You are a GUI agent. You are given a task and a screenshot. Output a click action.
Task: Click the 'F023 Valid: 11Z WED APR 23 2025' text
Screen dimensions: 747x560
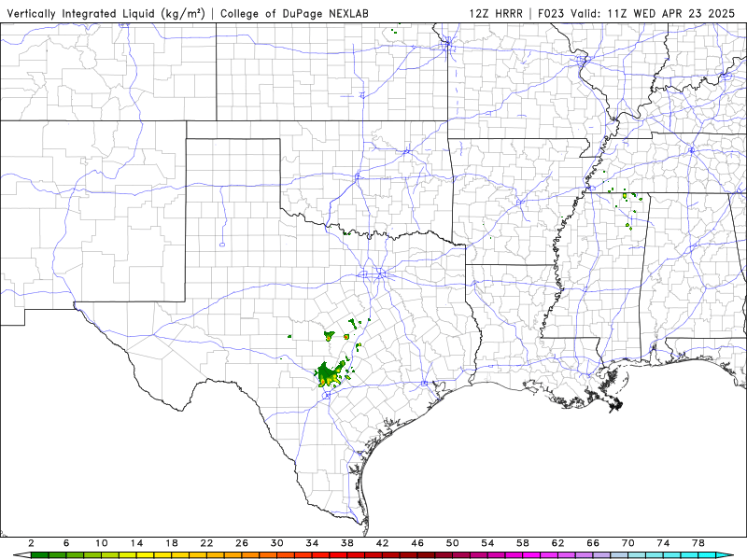click(637, 13)
